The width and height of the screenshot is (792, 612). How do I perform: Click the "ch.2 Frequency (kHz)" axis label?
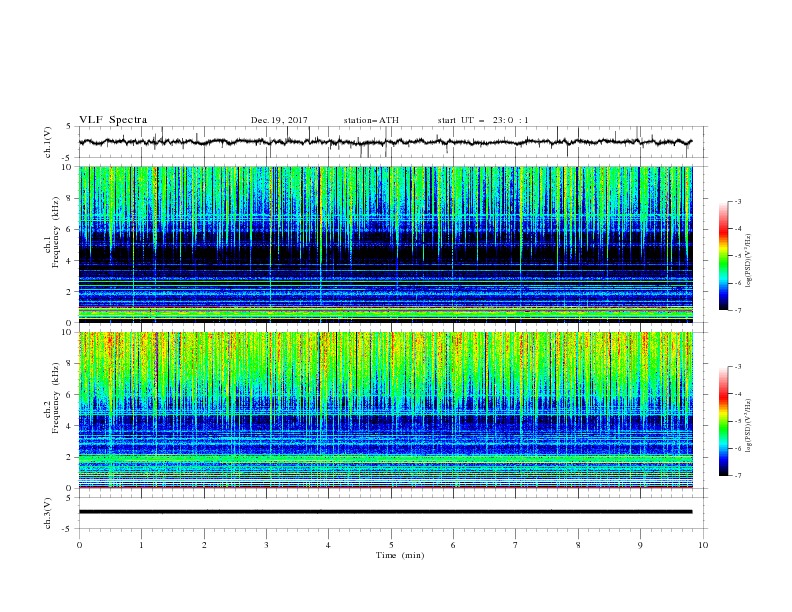[51, 398]
